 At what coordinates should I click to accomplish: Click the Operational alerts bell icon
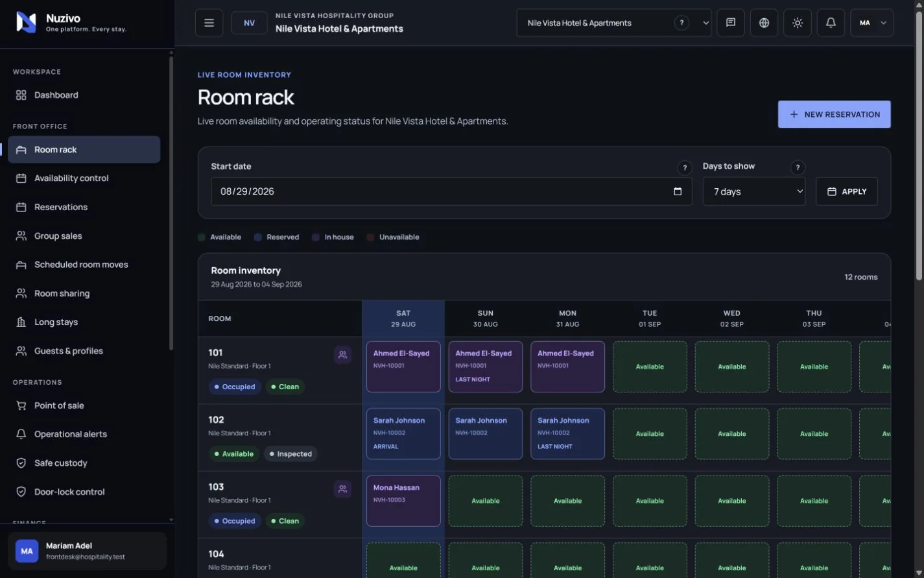pos(21,434)
